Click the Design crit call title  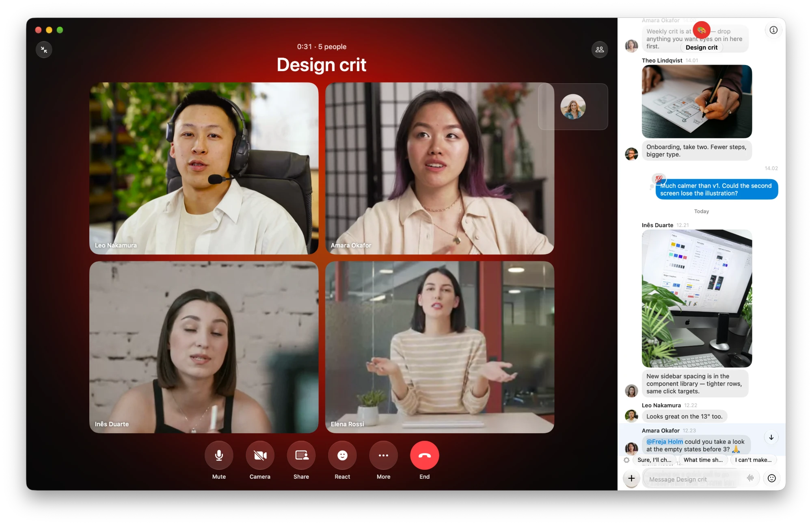(x=322, y=65)
